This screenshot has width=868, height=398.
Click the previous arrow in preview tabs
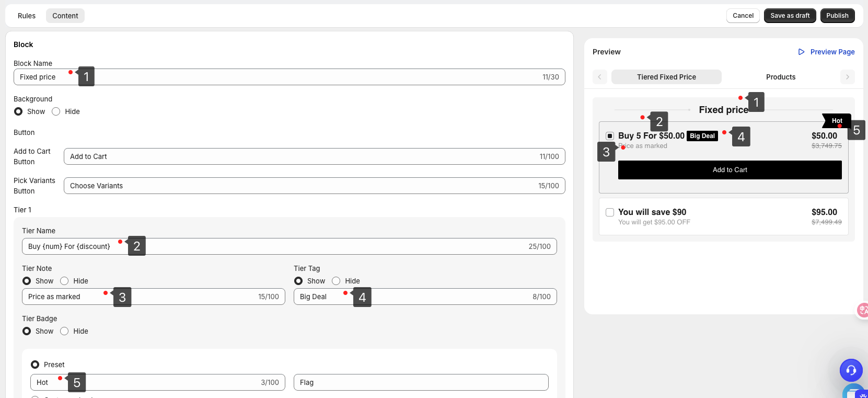pyautogui.click(x=599, y=77)
